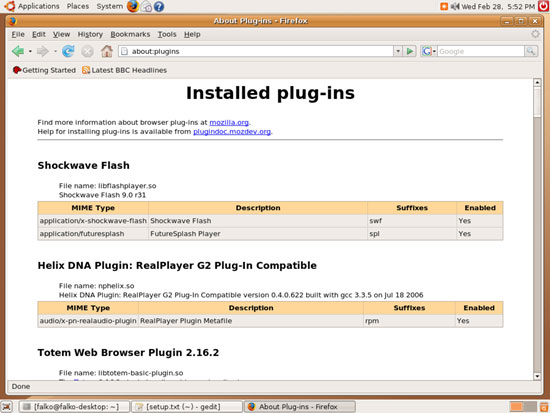Click the FutureSplash Player description cell

click(258, 234)
